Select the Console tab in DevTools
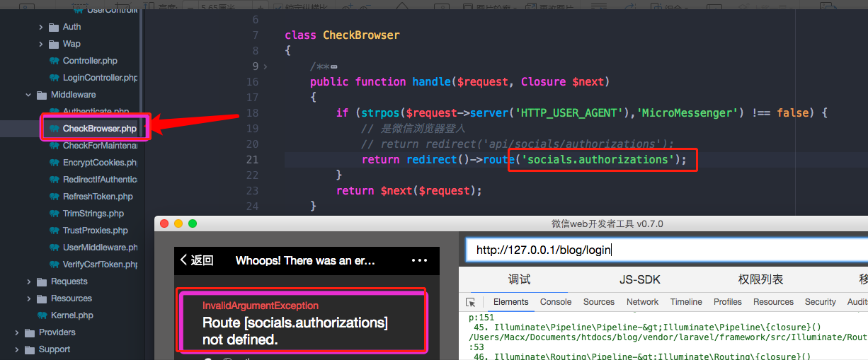The width and height of the screenshot is (868, 360). (556, 302)
